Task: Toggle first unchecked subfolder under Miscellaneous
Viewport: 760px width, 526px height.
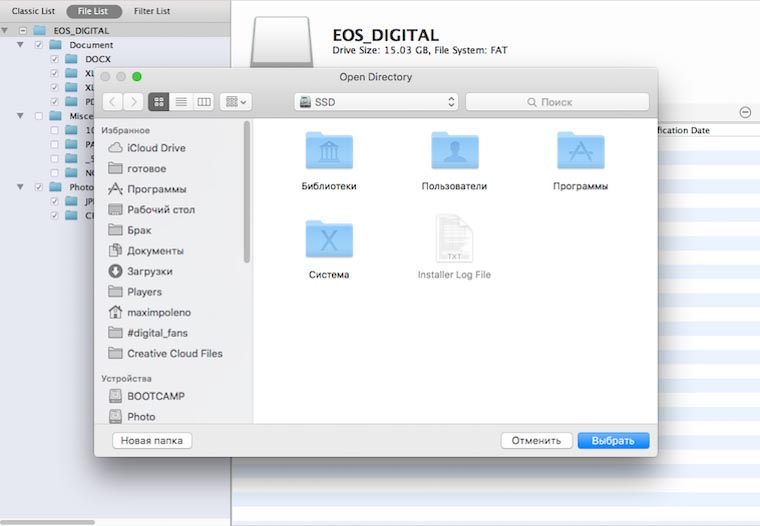Action: [x=54, y=130]
